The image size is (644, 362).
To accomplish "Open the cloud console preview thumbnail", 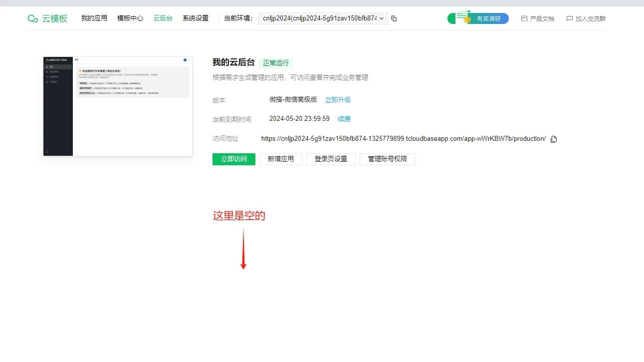I will 118,106.
